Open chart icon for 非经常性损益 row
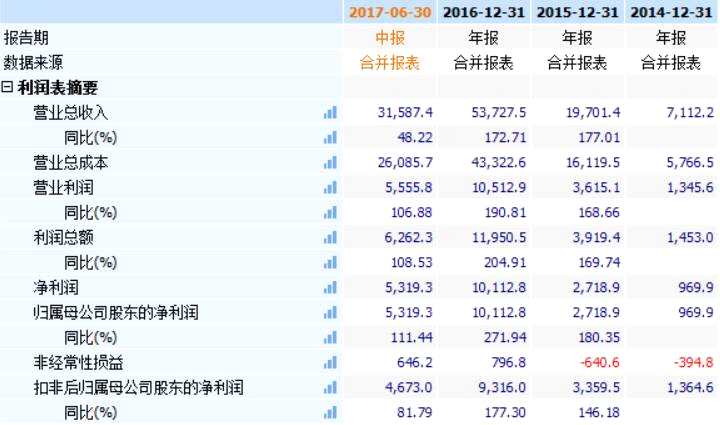The image size is (720, 425). tap(330, 363)
